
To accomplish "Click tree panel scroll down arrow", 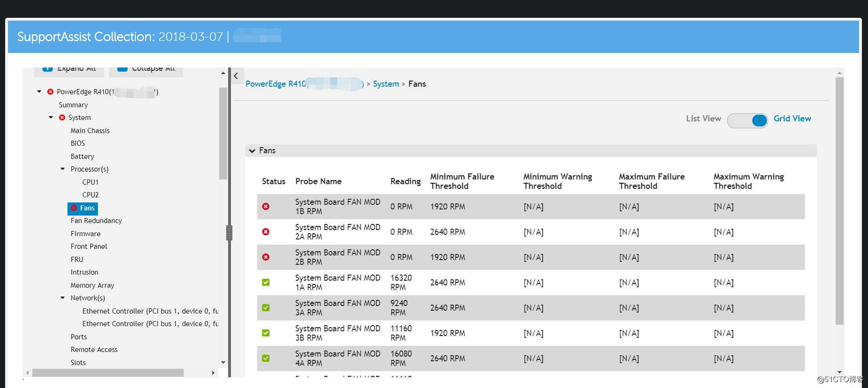I will [223, 363].
